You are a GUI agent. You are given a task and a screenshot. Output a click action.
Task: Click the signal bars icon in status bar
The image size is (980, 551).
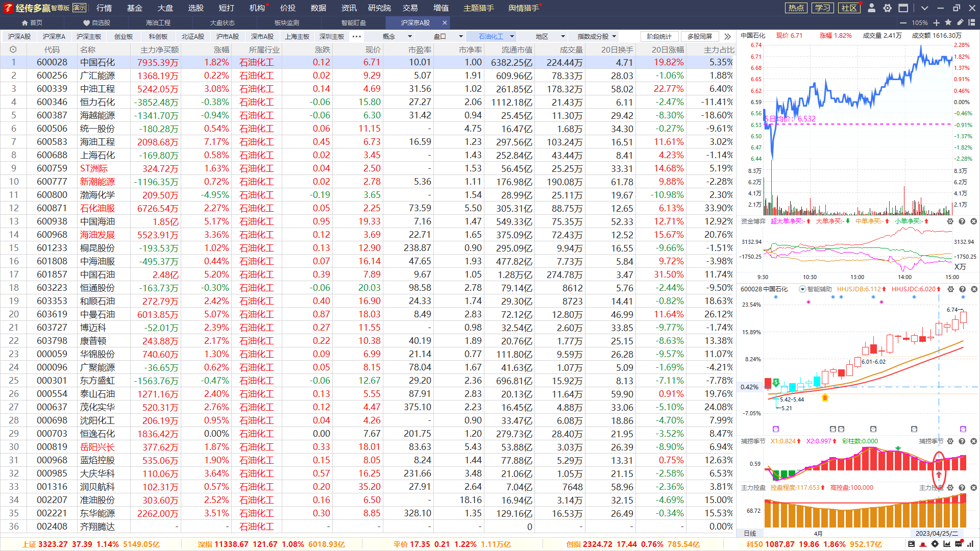click(x=970, y=544)
